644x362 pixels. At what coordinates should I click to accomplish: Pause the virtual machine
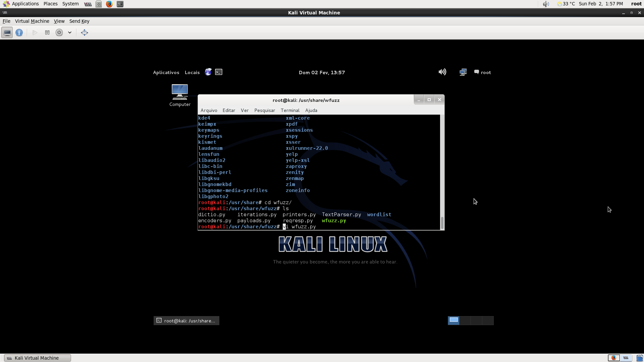pos(47,33)
